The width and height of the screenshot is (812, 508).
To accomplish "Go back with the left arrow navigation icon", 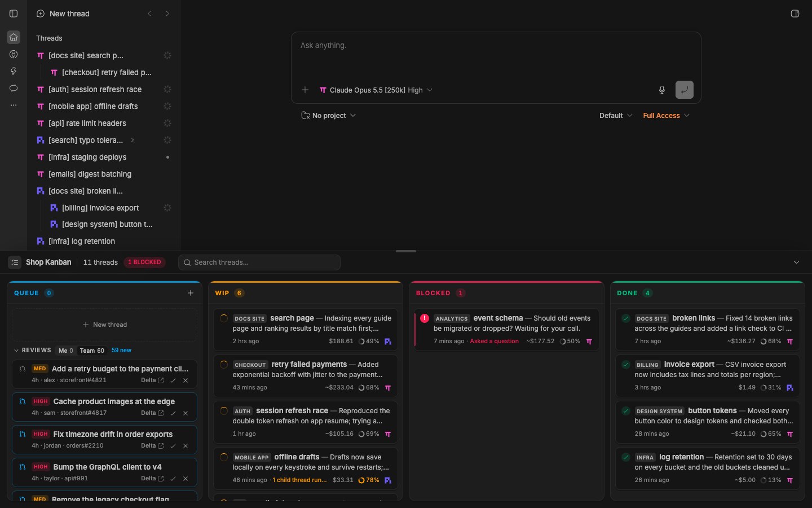I will [x=149, y=14].
